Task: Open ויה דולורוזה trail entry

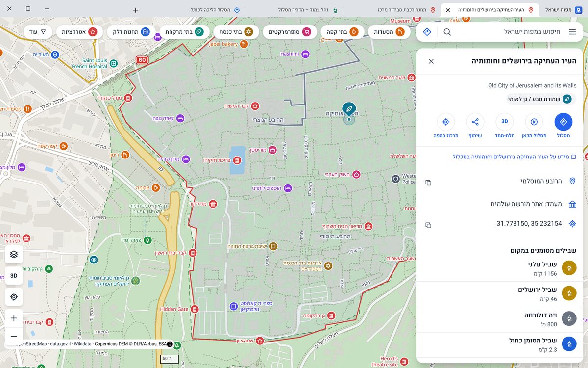Action: point(500,319)
